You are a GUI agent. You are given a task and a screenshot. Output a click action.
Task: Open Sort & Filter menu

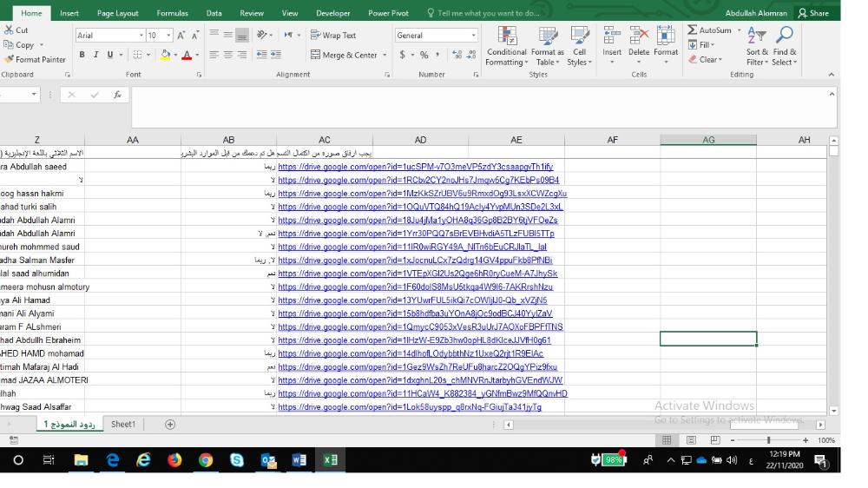757,47
